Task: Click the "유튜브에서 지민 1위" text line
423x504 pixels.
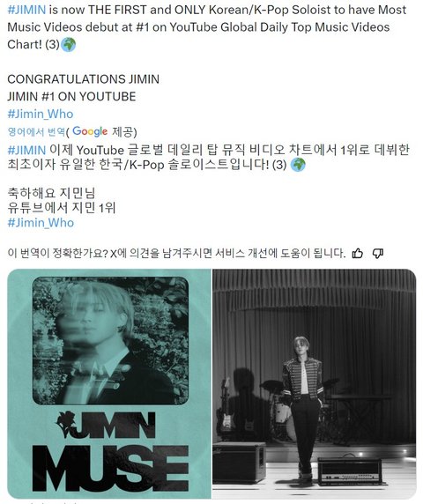Action: (x=62, y=208)
